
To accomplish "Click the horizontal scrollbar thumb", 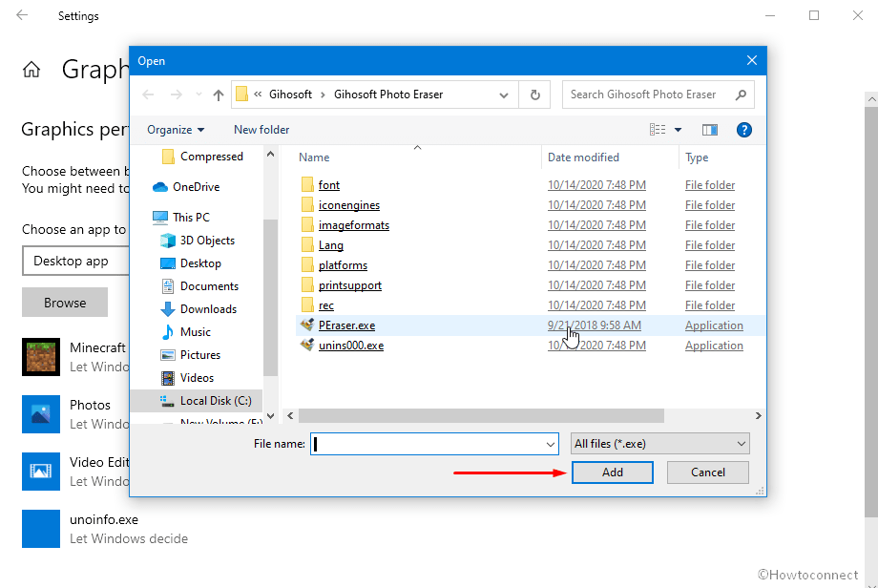I will point(481,415).
